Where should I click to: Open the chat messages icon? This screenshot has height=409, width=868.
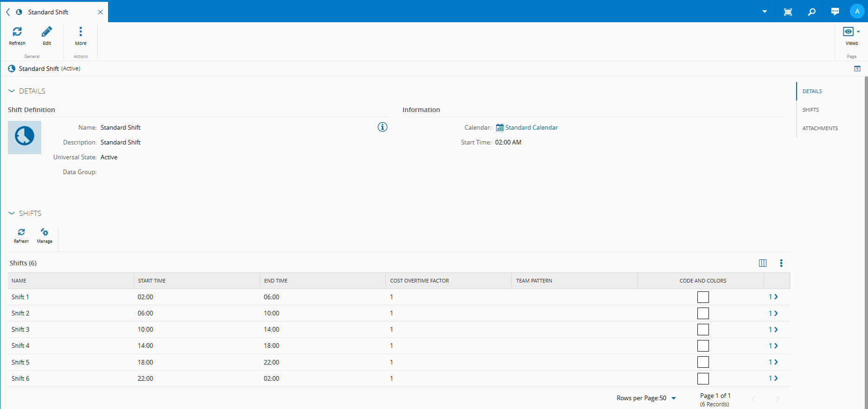pyautogui.click(x=835, y=12)
